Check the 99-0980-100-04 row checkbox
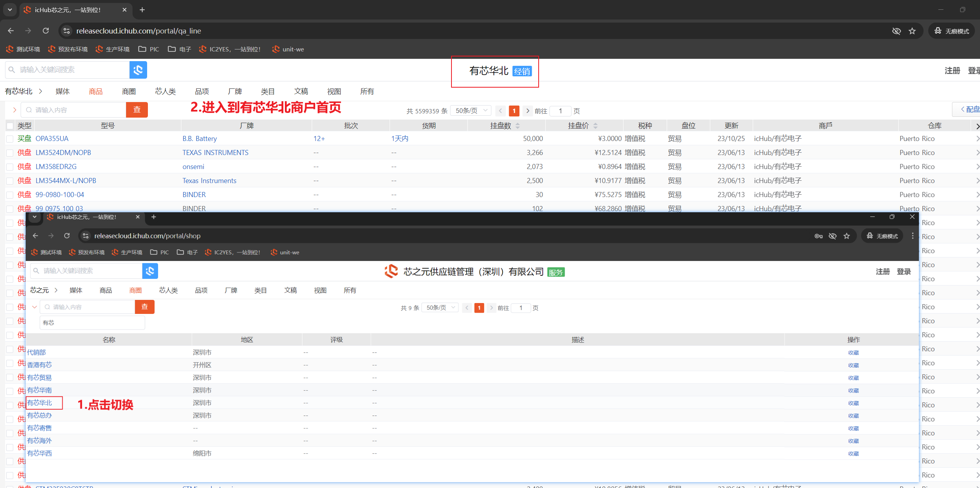This screenshot has width=980, height=488. [10, 195]
